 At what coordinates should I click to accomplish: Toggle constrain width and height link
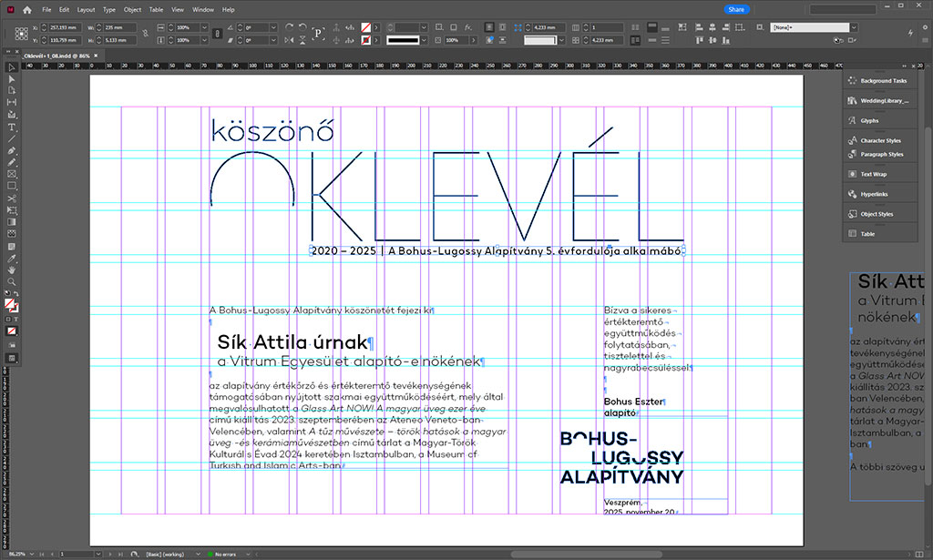pyautogui.click(x=145, y=34)
